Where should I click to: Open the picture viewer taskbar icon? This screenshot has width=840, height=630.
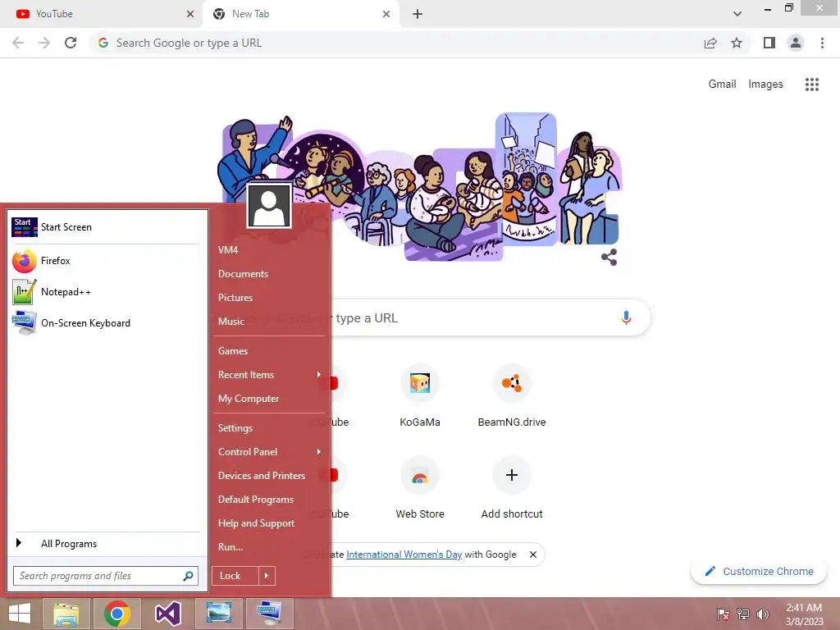point(218,614)
